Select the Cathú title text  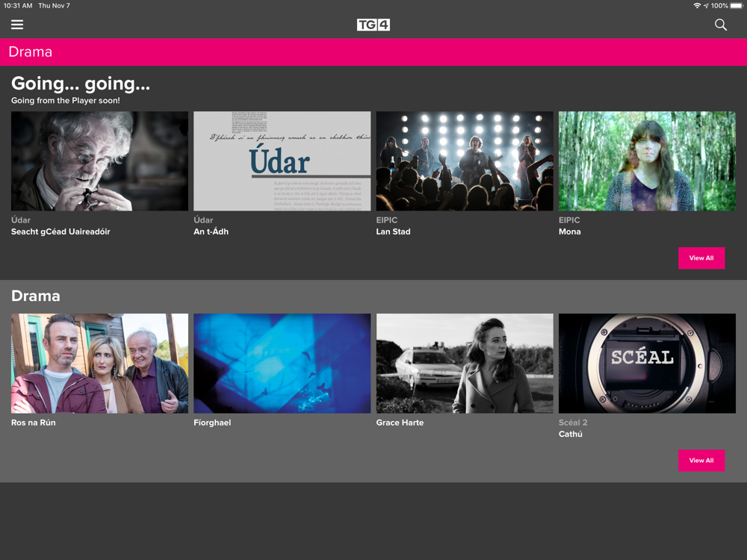point(570,435)
